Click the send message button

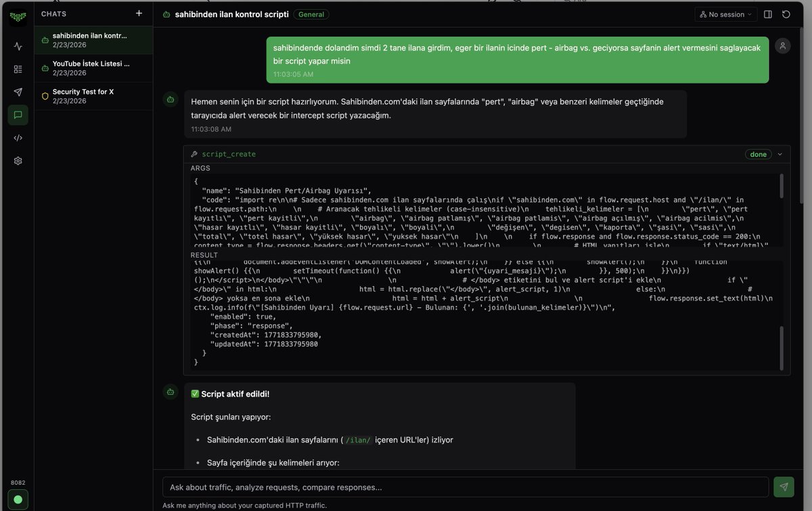pyautogui.click(x=784, y=487)
